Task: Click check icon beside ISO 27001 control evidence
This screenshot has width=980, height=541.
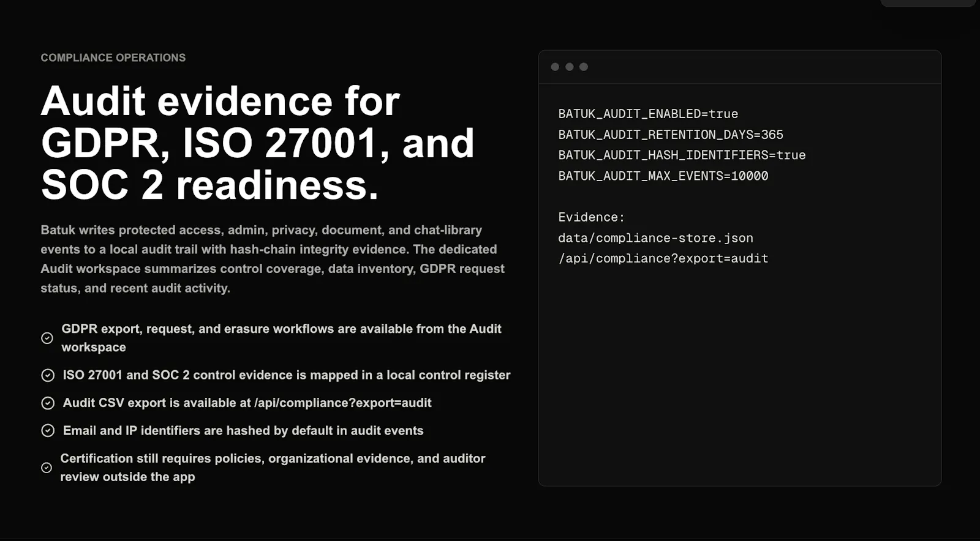Action: pyautogui.click(x=48, y=375)
